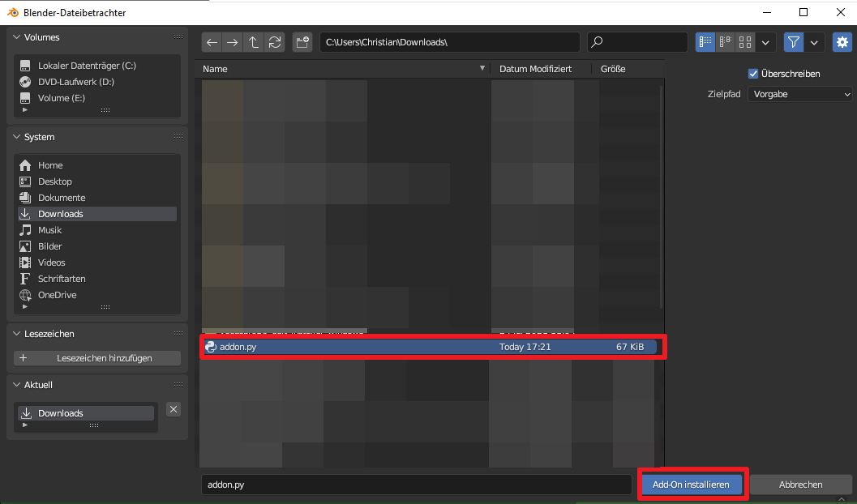
Task: Open the Bilder folder
Action: click(97, 246)
